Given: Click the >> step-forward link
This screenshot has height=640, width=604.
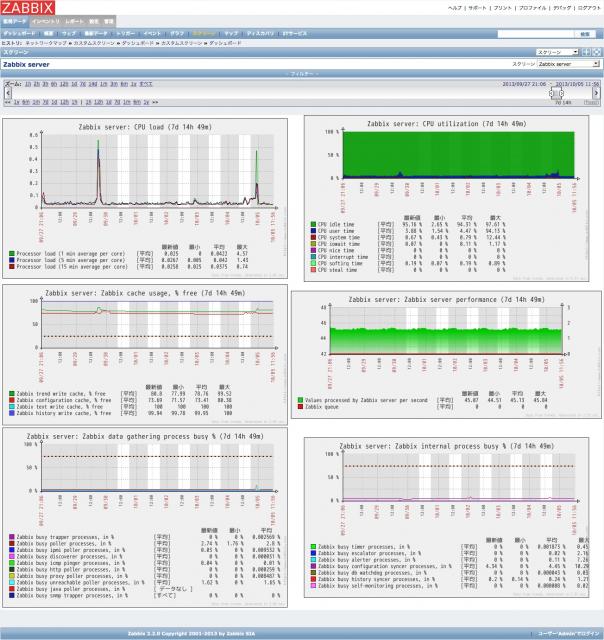Looking at the screenshot, I should pyautogui.click(x=155, y=102).
